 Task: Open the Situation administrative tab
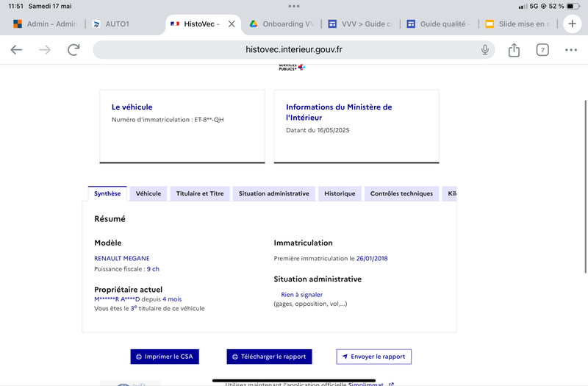tap(273, 193)
